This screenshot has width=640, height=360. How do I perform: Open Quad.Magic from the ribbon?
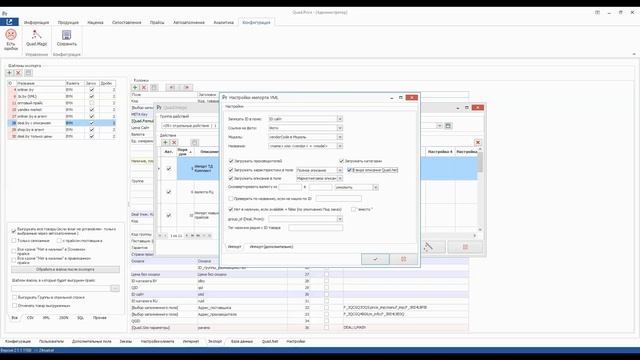(x=36, y=38)
